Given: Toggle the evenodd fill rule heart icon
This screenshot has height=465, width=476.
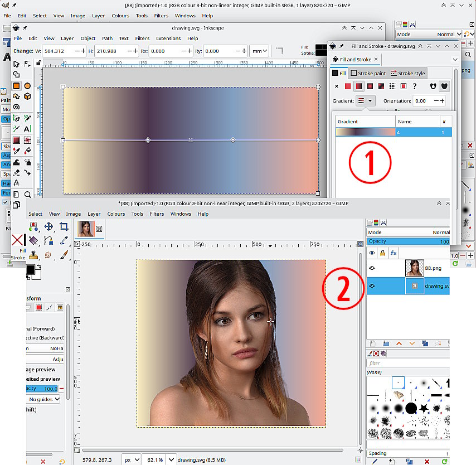Looking at the screenshot, I should point(433,86).
